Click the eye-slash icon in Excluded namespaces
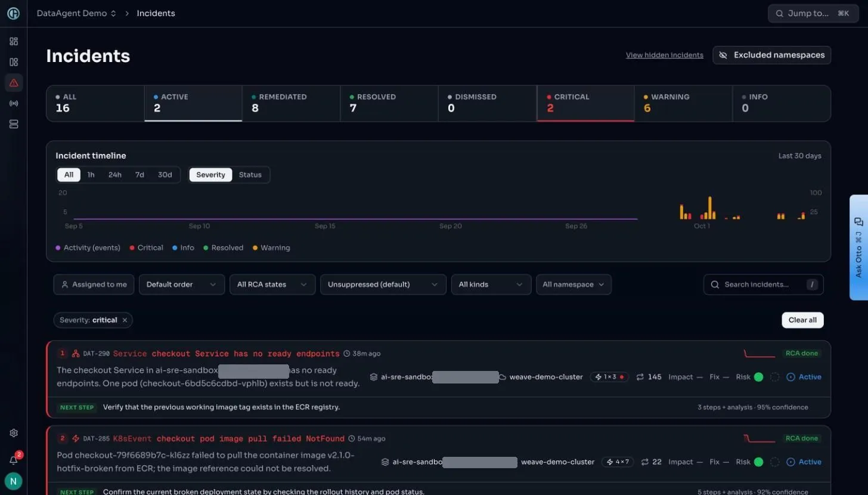The width and height of the screenshot is (868, 495). [x=723, y=55]
